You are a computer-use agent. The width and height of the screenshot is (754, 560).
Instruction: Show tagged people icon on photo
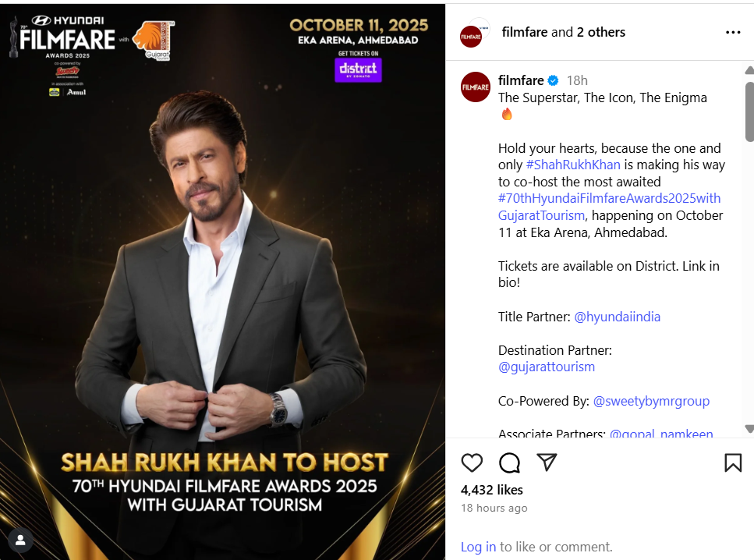20,541
